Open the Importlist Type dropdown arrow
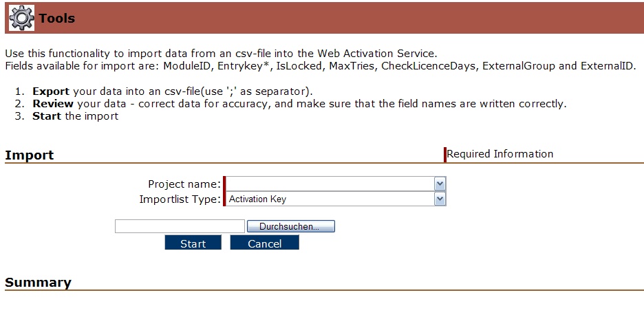This screenshot has width=644, height=317. [440, 199]
